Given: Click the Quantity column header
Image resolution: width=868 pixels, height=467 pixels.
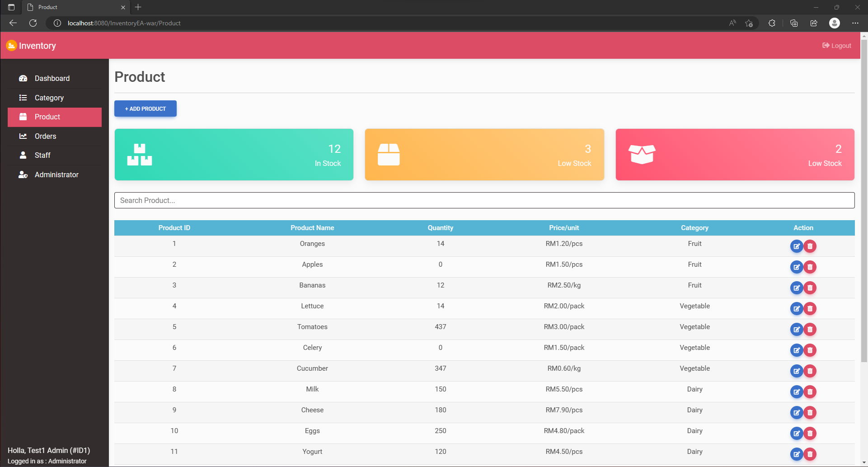Looking at the screenshot, I should click(x=441, y=228).
